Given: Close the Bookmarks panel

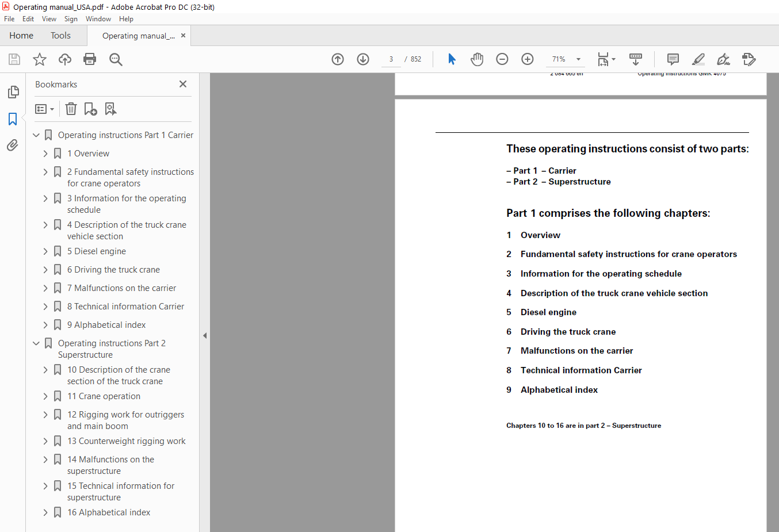Looking at the screenshot, I should pyautogui.click(x=183, y=84).
